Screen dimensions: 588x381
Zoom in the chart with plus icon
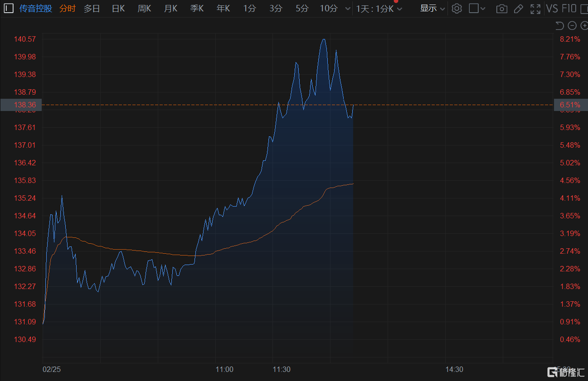tap(584, 26)
